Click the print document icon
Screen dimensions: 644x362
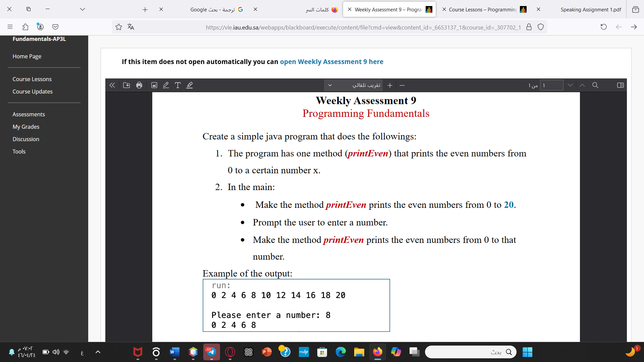click(139, 85)
